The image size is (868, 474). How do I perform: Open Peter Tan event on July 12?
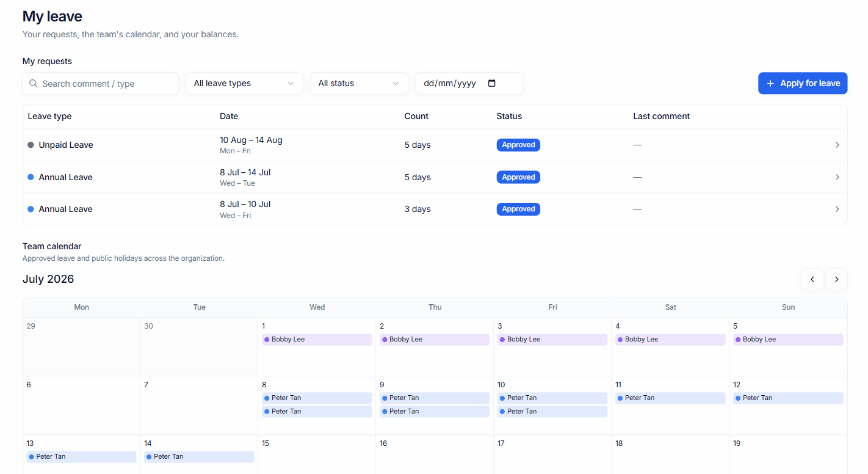click(788, 398)
